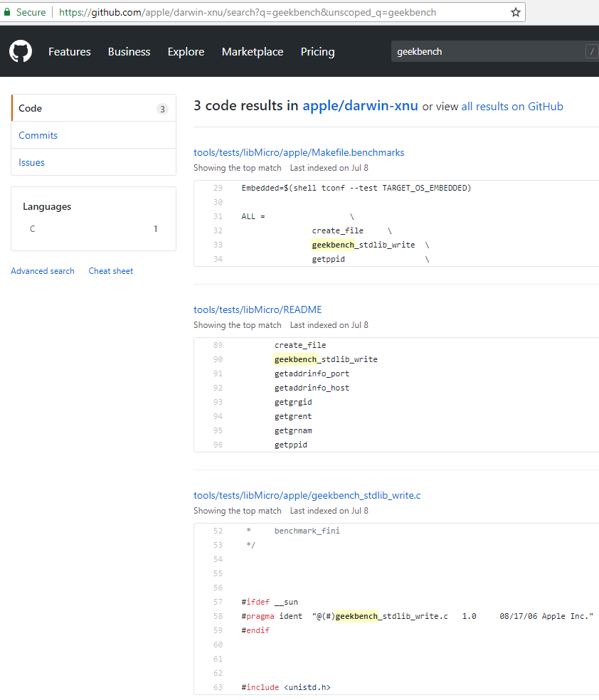The width and height of the screenshot is (599, 700).
Task: Open Advanced search link
Action: (43, 271)
